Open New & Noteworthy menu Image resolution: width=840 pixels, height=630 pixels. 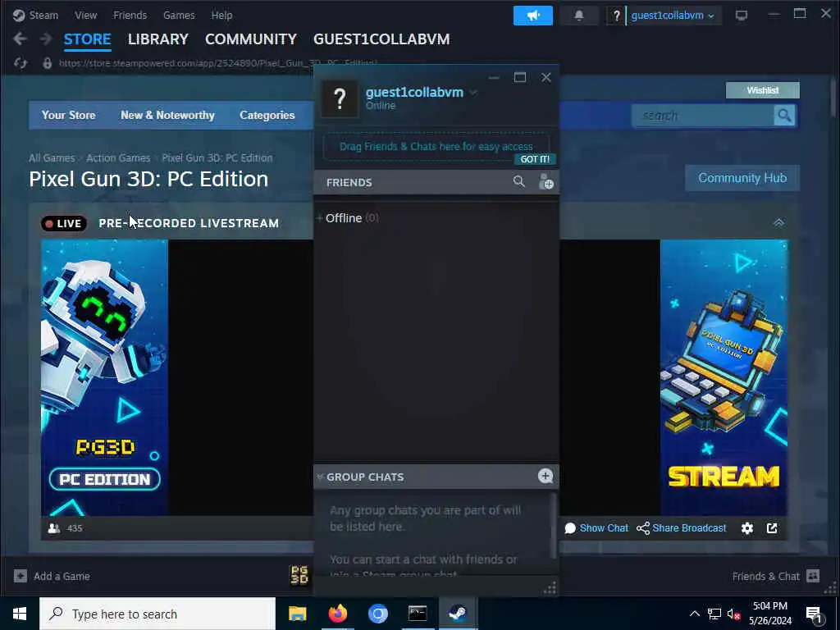click(167, 115)
